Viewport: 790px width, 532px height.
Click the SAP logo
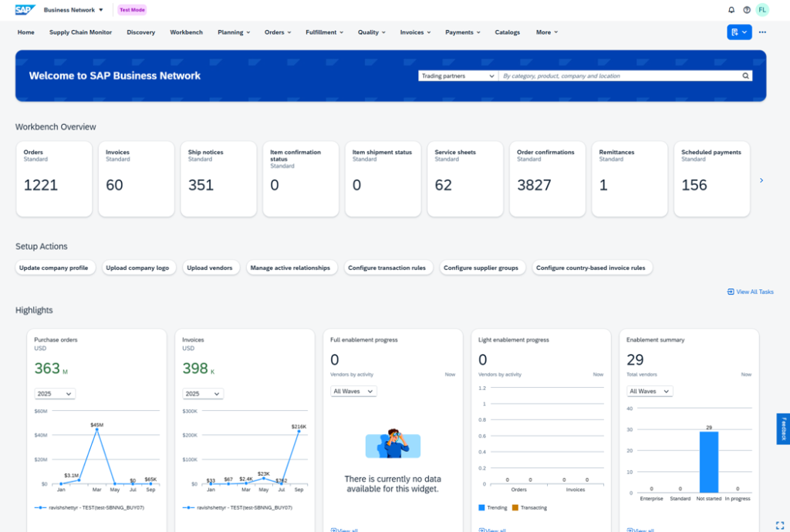point(25,9)
